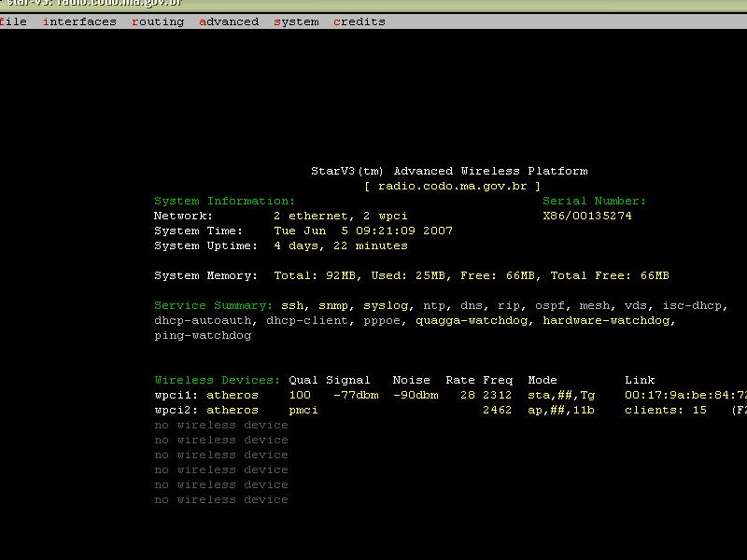Screen dimensions: 747x560
Task: Click the Network value 2 ethernet, 2 wpci
Action: tap(341, 216)
